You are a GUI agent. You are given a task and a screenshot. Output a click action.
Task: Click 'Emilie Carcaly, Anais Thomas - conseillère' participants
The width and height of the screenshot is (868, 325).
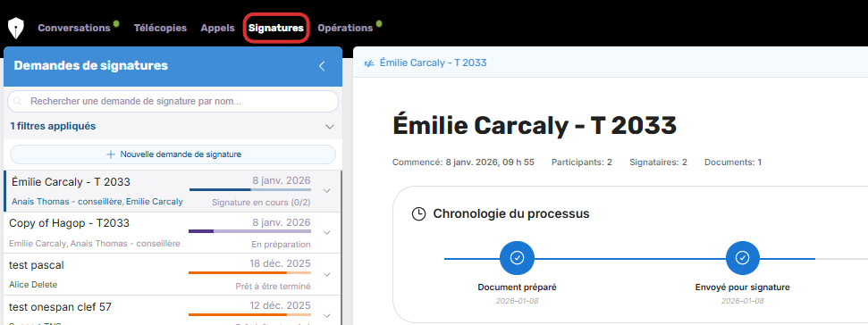tap(95, 243)
